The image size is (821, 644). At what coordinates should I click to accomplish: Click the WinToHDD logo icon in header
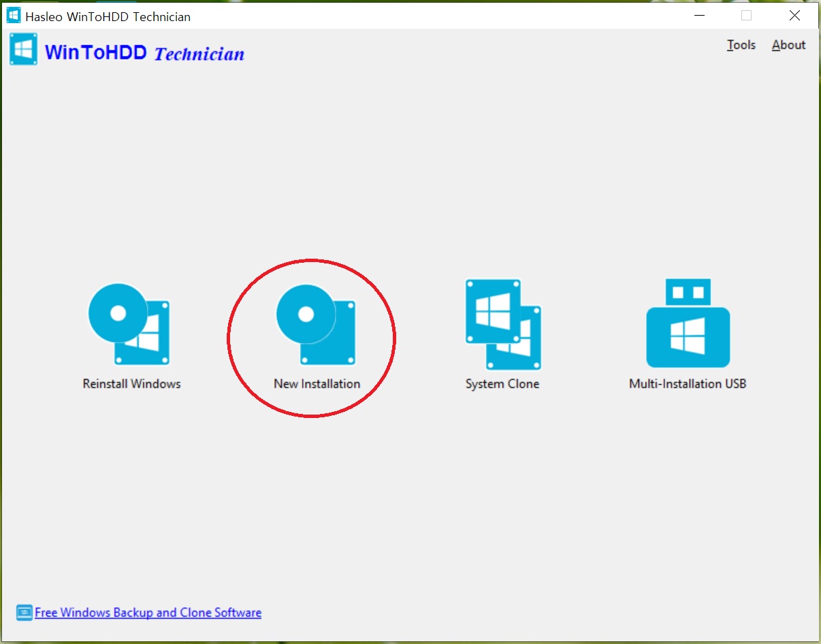pyautogui.click(x=24, y=50)
